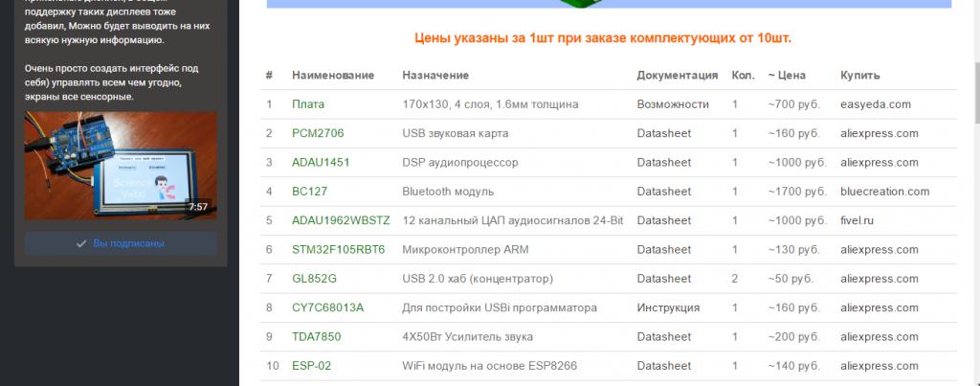Open the CY7C68013A component link
Image resolution: width=980 pixels, height=386 pixels.
click(327, 307)
